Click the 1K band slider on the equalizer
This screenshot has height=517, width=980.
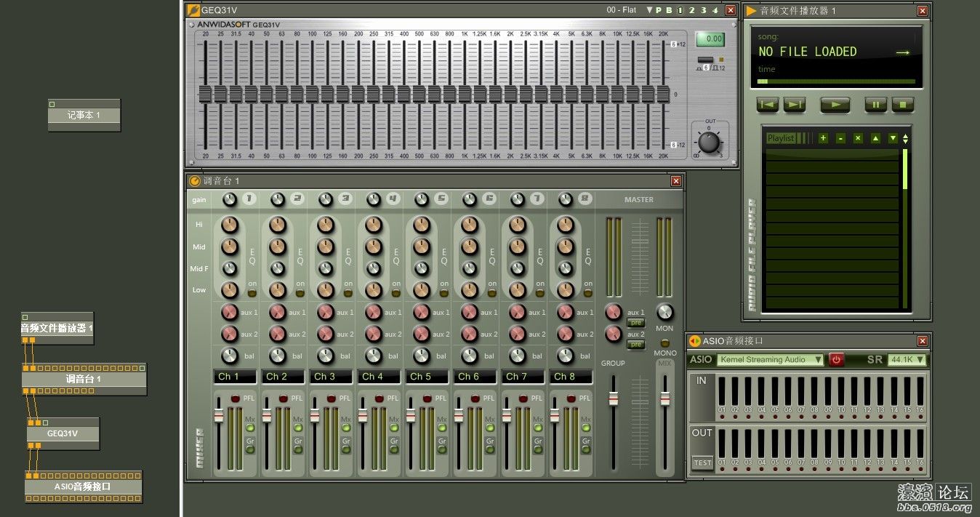[x=465, y=94]
